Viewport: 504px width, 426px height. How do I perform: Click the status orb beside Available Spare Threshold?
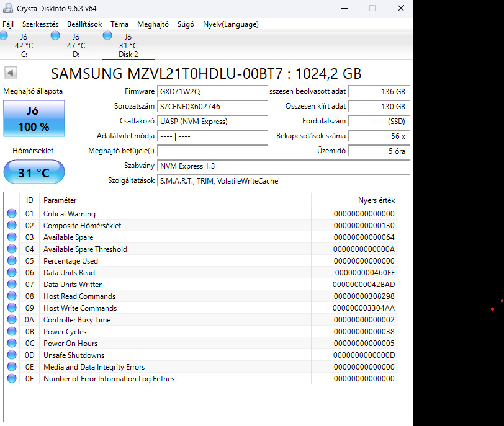pyautogui.click(x=12, y=249)
